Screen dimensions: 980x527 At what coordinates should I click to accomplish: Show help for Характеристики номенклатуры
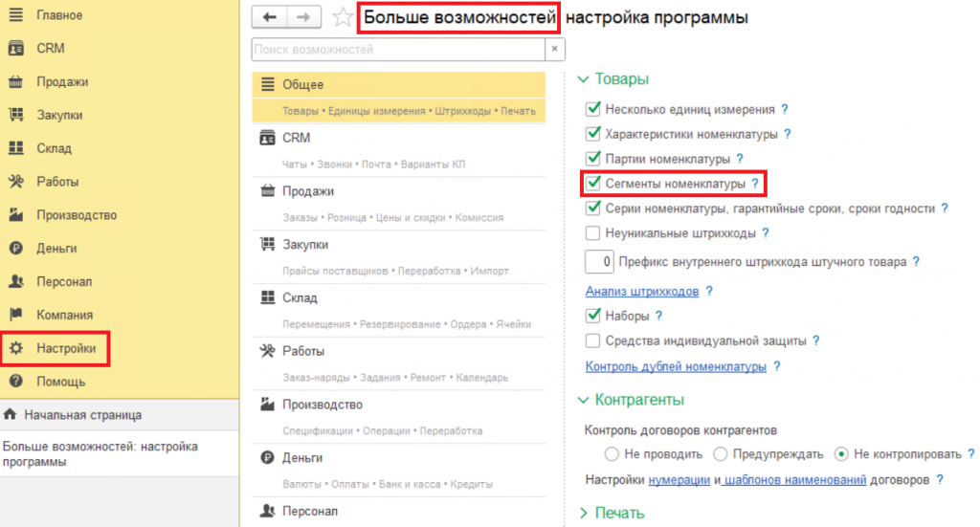coord(788,134)
